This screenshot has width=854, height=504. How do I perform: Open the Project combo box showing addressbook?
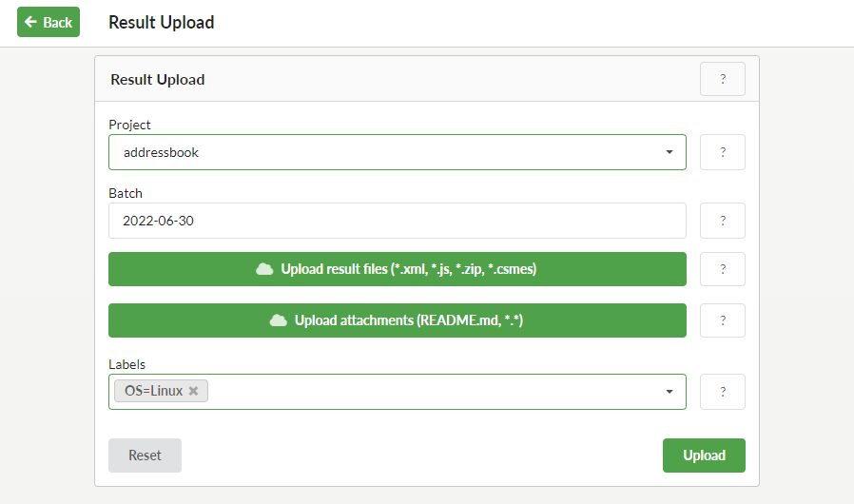(x=398, y=152)
